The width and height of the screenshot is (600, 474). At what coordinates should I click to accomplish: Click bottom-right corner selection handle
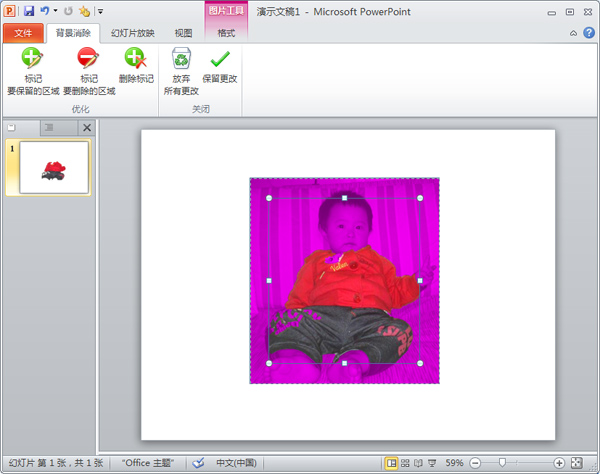420,363
